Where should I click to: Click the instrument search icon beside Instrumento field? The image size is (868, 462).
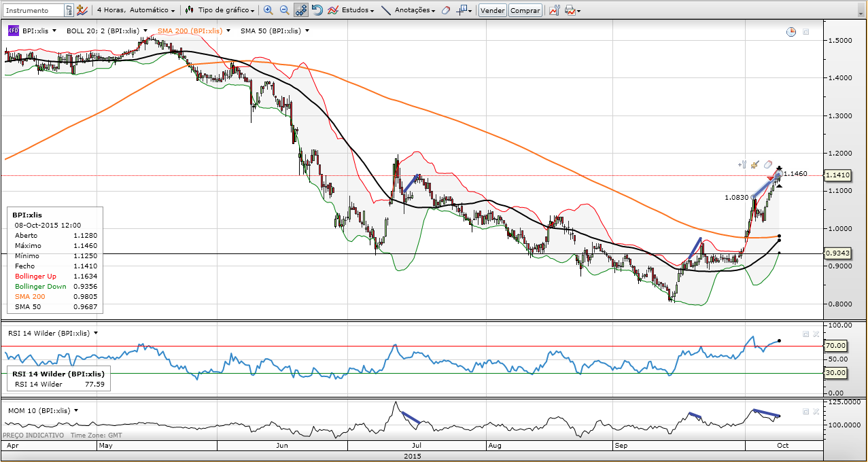pos(69,10)
